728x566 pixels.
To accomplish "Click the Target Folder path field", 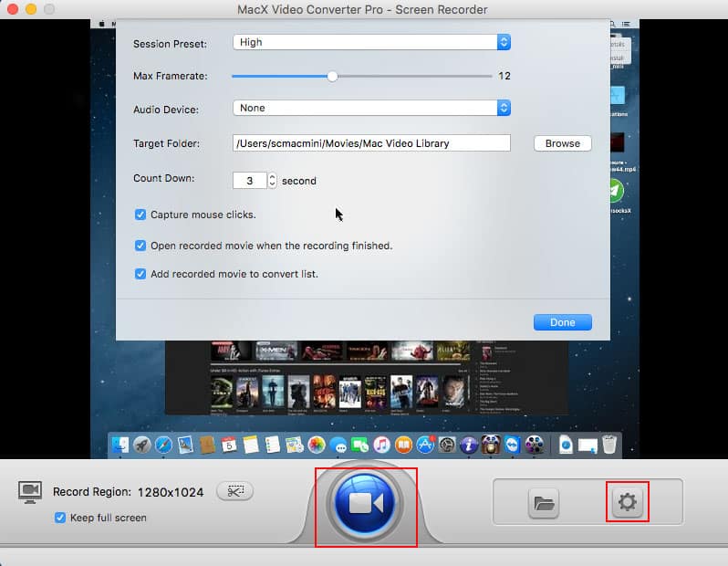I will [371, 143].
